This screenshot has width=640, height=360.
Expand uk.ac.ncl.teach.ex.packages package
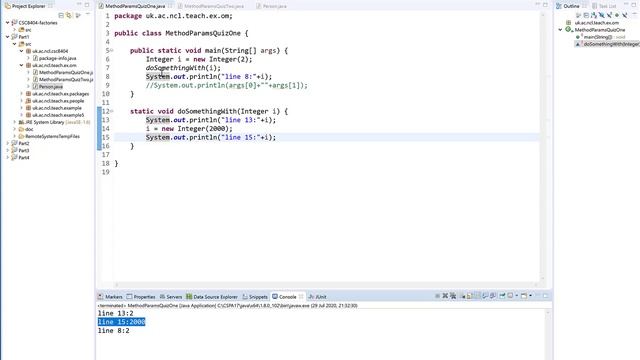click(22, 94)
